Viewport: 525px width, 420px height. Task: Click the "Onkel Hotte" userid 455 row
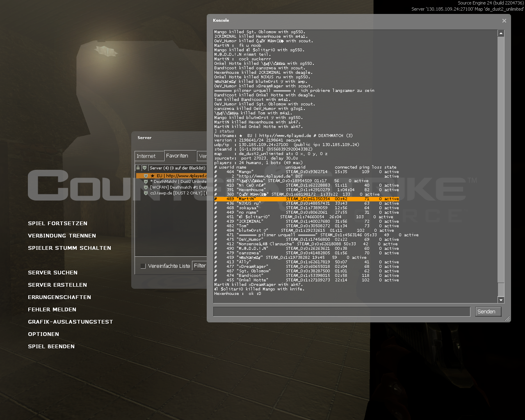(x=306, y=280)
